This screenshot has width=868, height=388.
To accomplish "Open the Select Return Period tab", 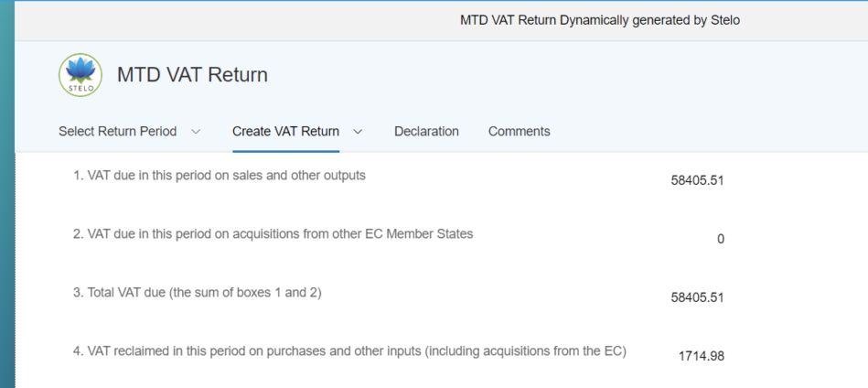I will click(x=118, y=132).
